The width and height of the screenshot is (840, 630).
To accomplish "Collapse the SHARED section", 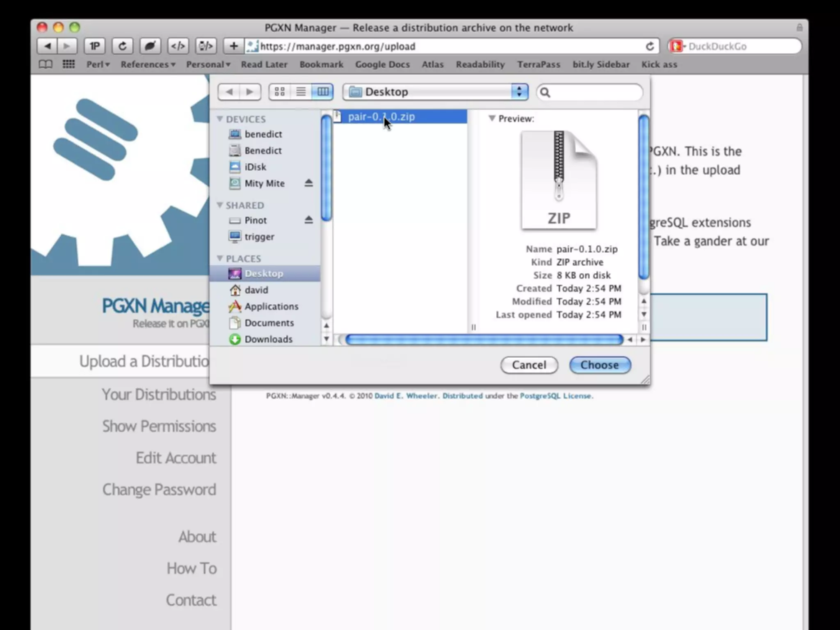I will click(x=220, y=205).
